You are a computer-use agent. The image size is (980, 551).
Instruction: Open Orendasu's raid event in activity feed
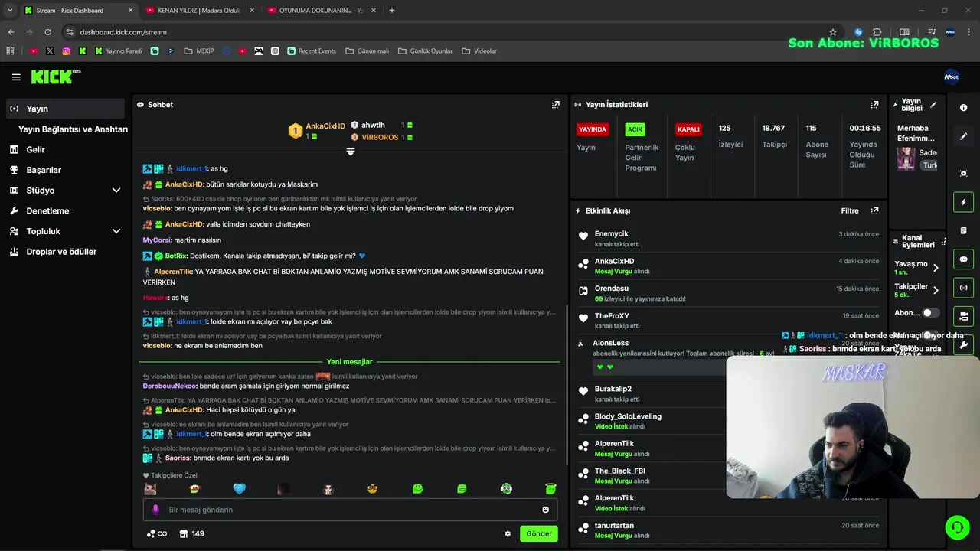pos(727,294)
